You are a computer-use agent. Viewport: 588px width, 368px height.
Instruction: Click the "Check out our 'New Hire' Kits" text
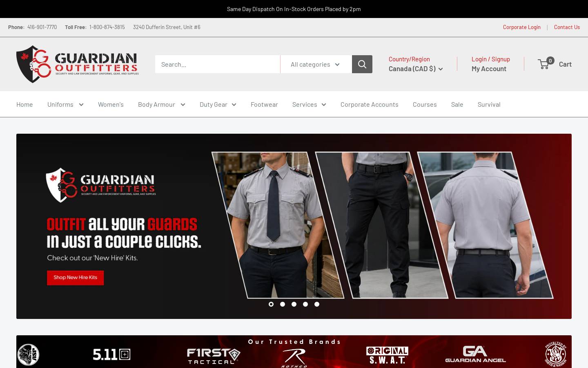[x=92, y=258]
